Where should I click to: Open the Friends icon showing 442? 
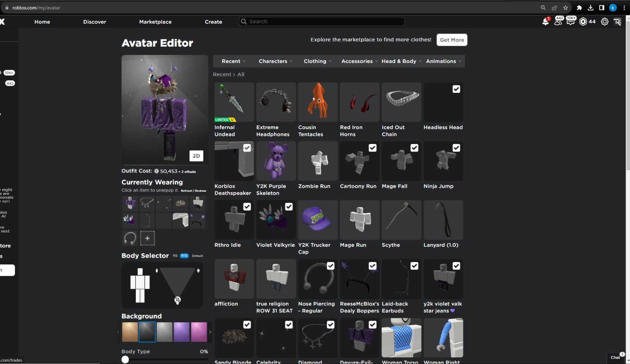pyautogui.click(x=558, y=22)
